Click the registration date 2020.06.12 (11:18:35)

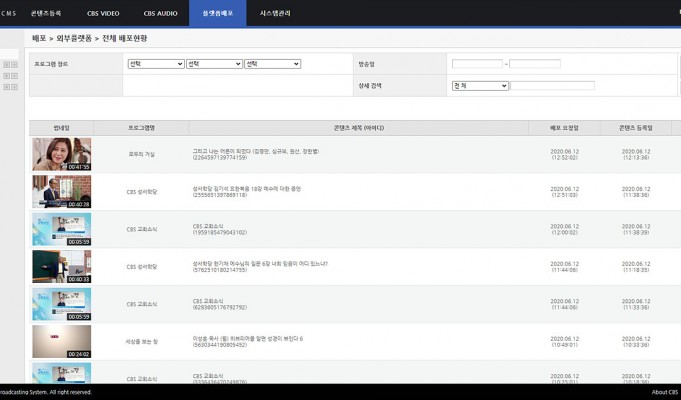636,267
